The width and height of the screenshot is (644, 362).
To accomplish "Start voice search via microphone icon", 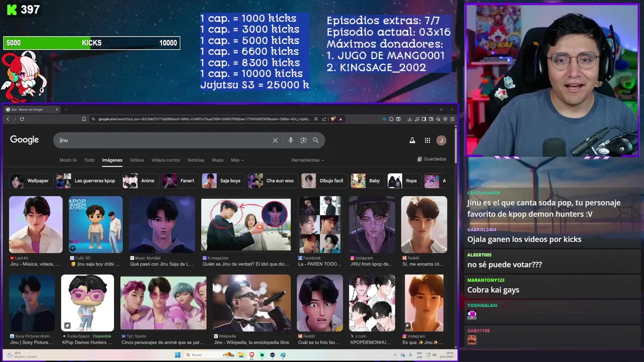I will click(x=290, y=140).
